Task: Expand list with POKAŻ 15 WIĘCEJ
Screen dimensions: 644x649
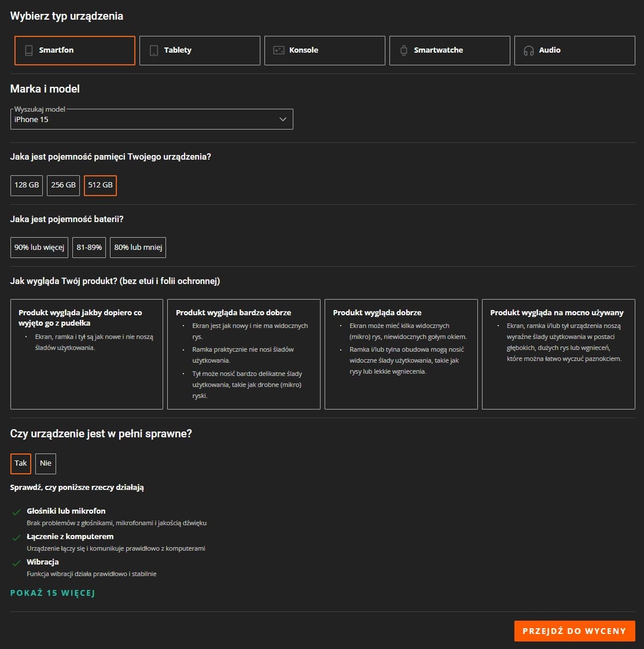Action: (52, 593)
